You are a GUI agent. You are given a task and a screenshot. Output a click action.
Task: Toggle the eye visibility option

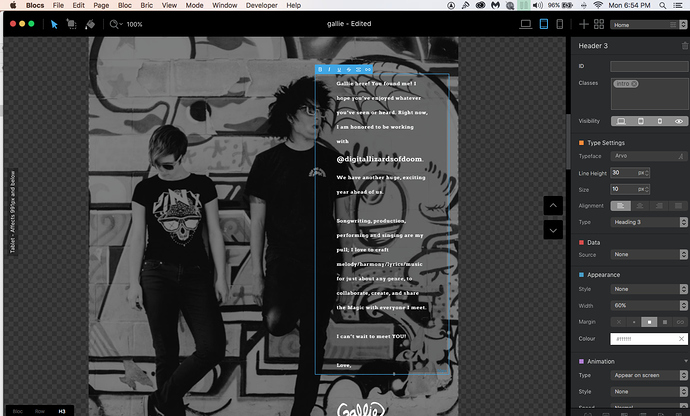679,121
